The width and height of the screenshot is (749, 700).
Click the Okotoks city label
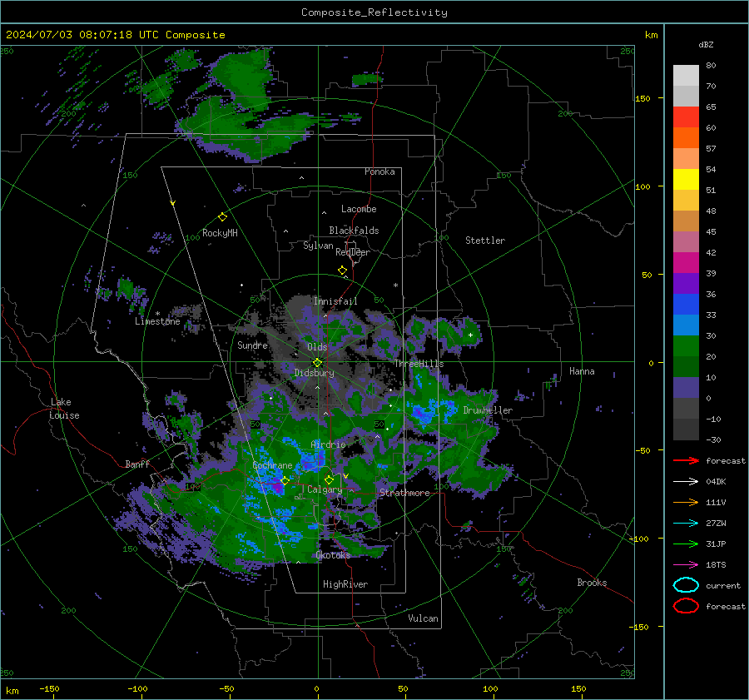tap(333, 555)
